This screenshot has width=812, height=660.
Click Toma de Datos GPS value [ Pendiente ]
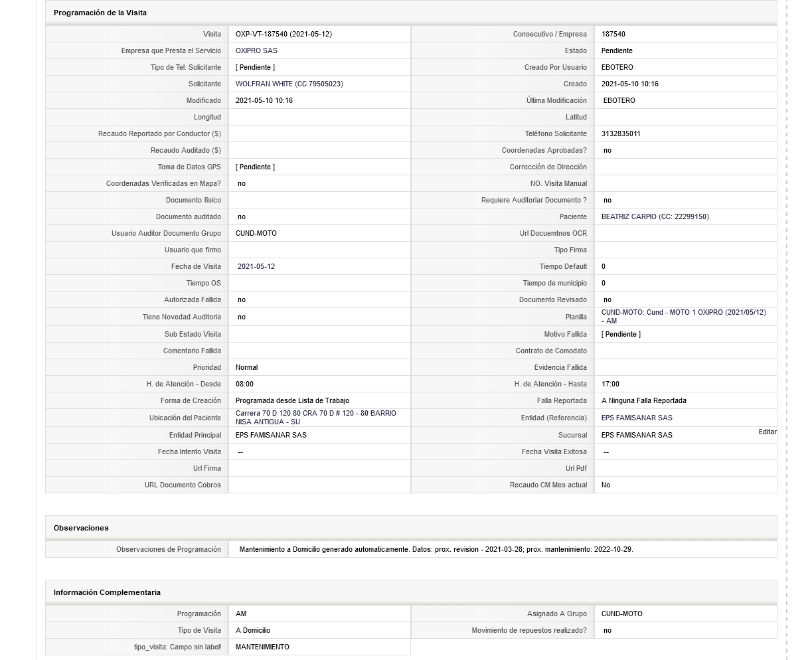click(x=255, y=167)
